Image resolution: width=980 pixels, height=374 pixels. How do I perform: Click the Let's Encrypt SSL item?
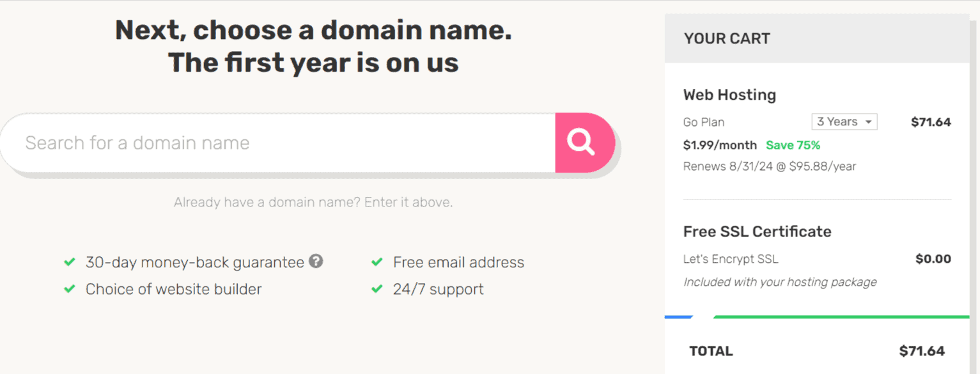(731, 259)
